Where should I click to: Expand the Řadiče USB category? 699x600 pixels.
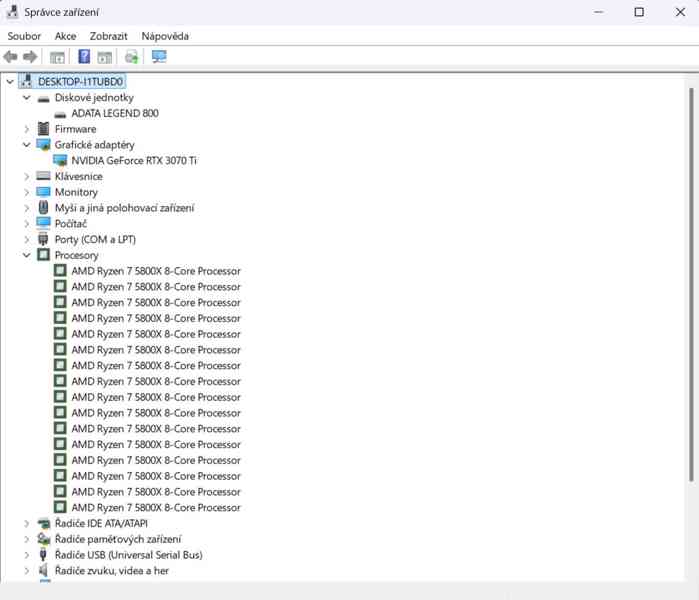[27, 555]
